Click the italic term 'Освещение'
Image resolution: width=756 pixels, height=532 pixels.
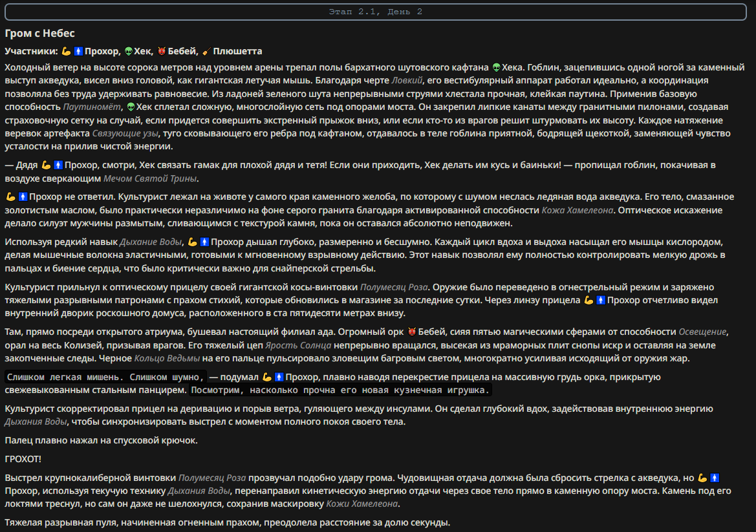pyautogui.click(x=702, y=332)
